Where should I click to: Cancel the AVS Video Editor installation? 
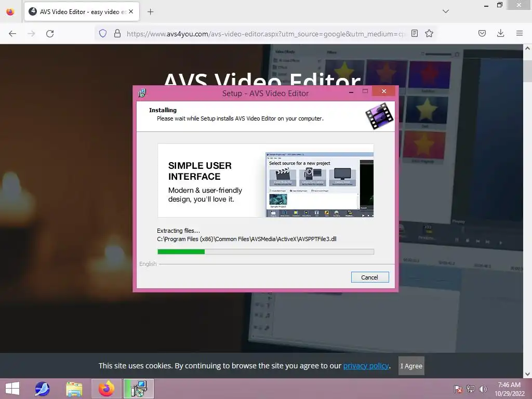pyautogui.click(x=370, y=277)
